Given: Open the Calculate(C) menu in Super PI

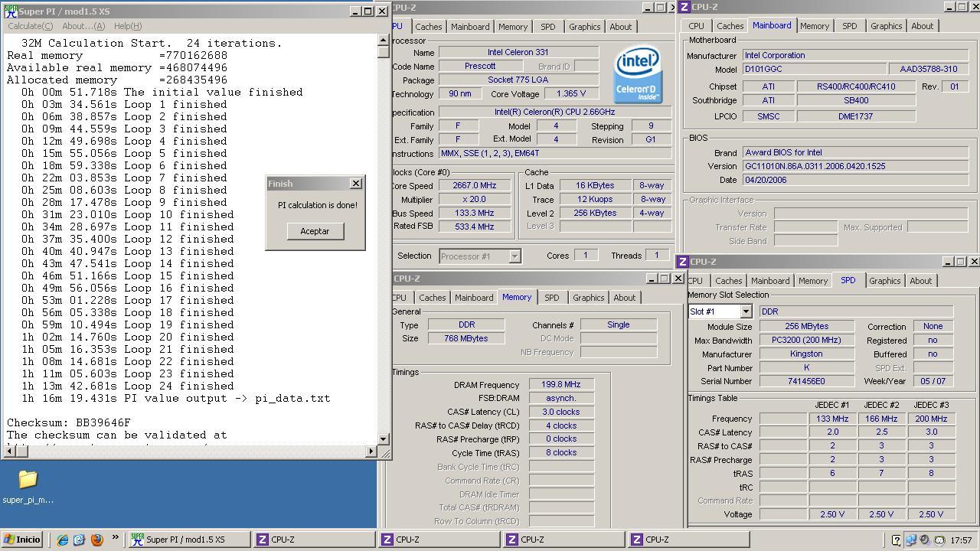Looking at the screenshot, I should (30, 26).
